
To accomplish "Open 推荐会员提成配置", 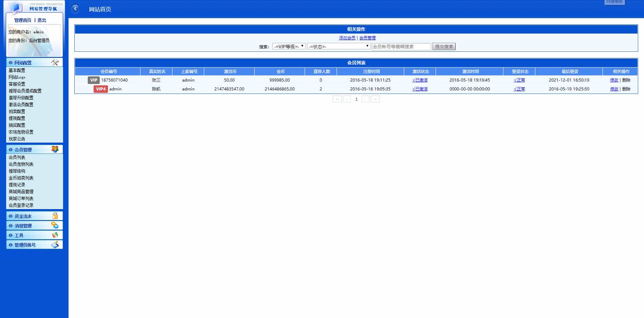I will tap(25, 91).
